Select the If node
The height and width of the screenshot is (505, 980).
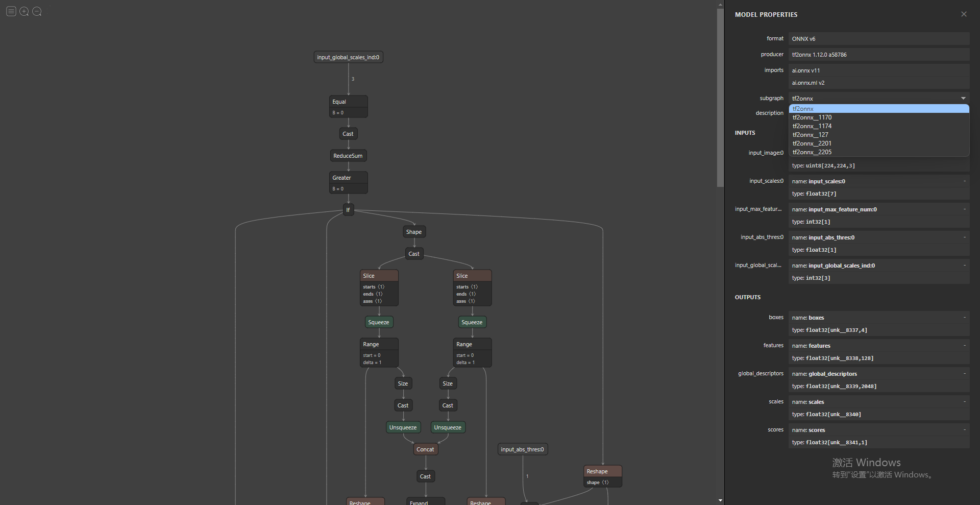coord(348,210)
